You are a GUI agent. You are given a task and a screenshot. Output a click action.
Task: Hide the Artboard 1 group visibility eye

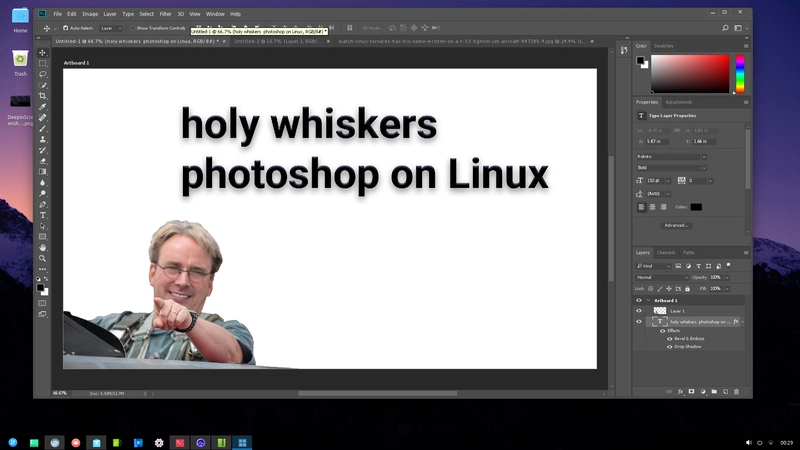point(639,301)
